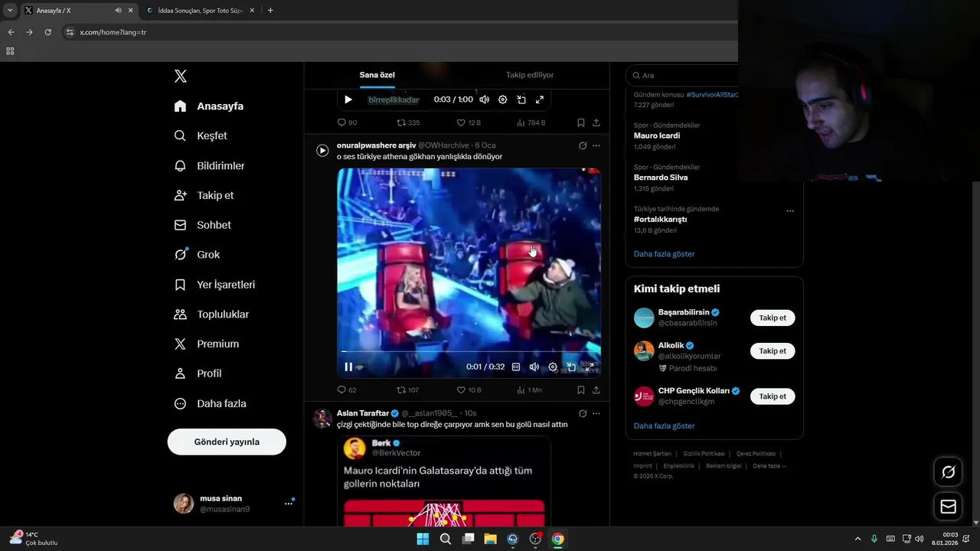The width and height of the screenshot is (980, 551).
Task: Show more follow suggestions via Daha fazla göster
Action: point(664,425)
